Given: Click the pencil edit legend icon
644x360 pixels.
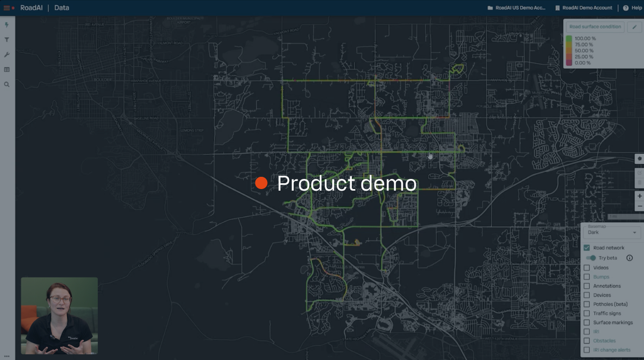Looking at the screenshot, I should click(634, 27).
